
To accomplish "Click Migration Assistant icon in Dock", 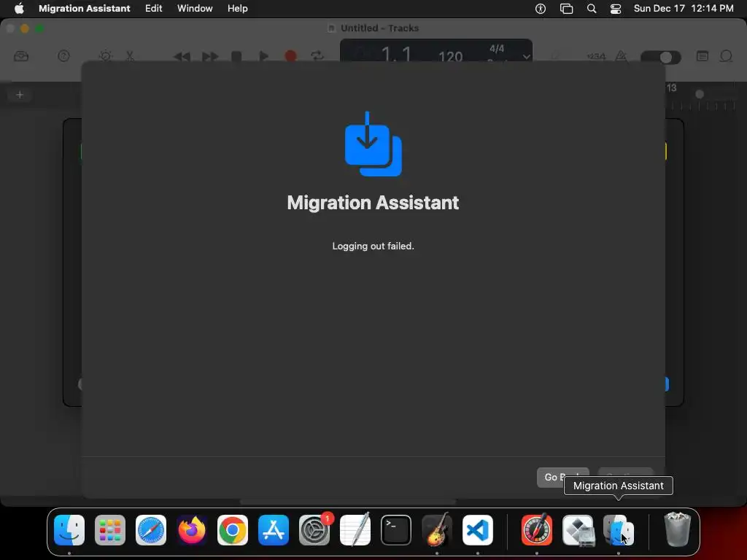I will coord(619,530).
